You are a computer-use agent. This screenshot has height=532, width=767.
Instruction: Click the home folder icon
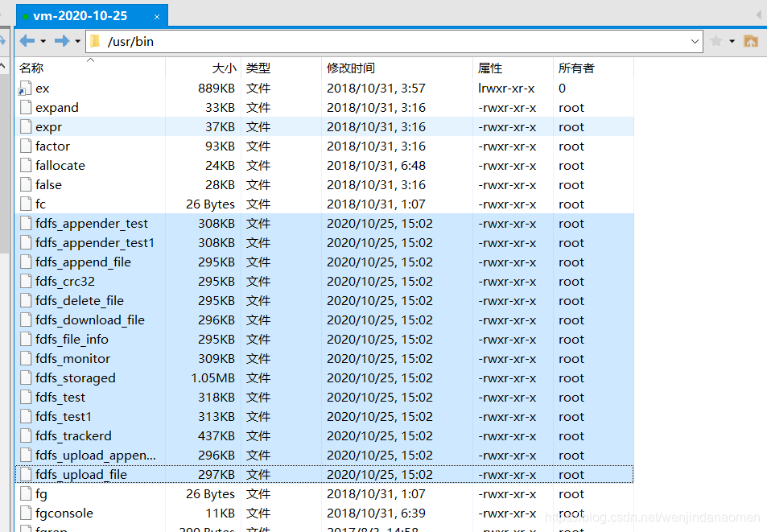750,41
